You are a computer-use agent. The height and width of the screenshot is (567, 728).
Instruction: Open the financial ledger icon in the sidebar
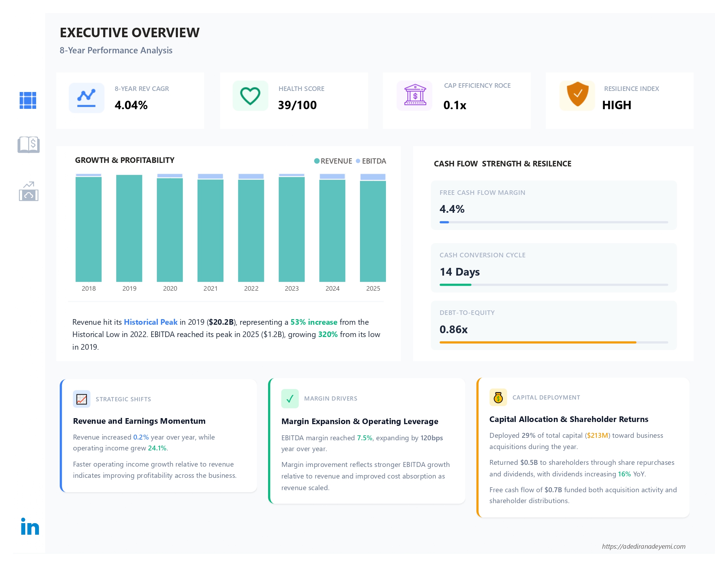coord(28,145)
